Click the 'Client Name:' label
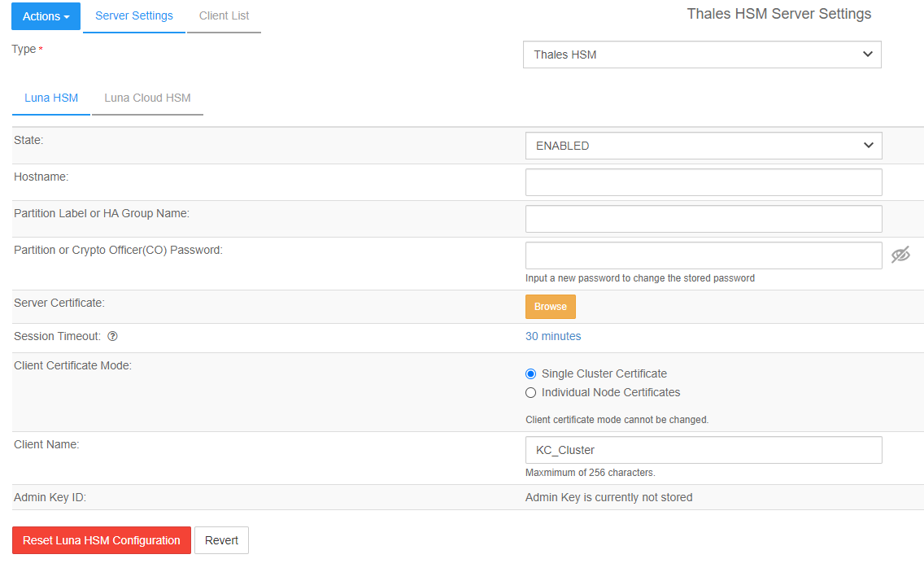 click(x=46, y=444)
